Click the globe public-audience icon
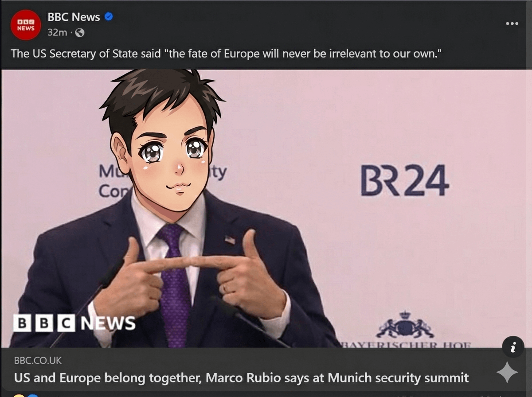532x397 pixels. [80, 32]
